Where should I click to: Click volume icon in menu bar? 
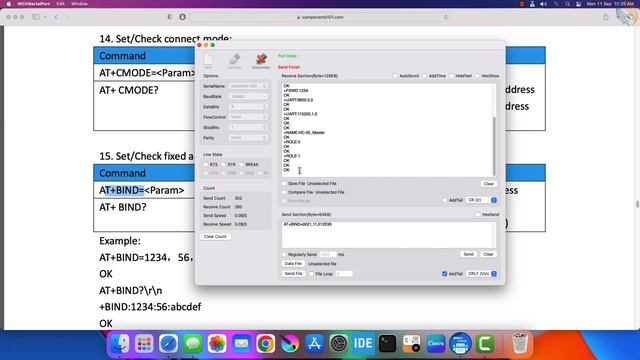[543, 4]
